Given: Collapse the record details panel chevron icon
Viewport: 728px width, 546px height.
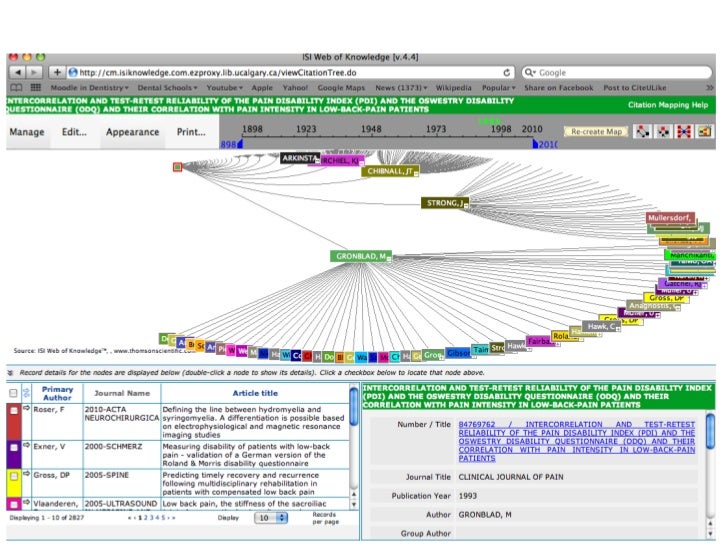Looking at the screenshot, I should tap(10, 372).
